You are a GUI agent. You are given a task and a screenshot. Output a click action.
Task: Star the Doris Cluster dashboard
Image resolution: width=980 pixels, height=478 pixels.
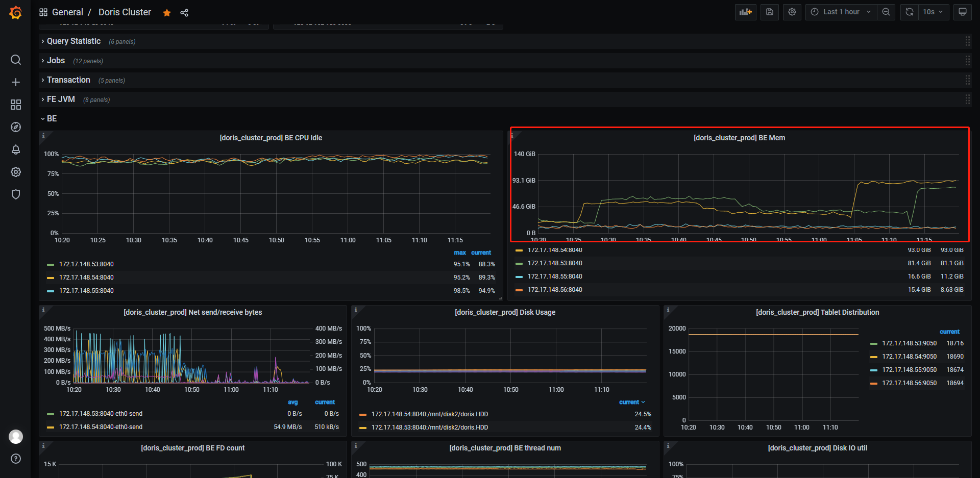[x=167, y=13]
